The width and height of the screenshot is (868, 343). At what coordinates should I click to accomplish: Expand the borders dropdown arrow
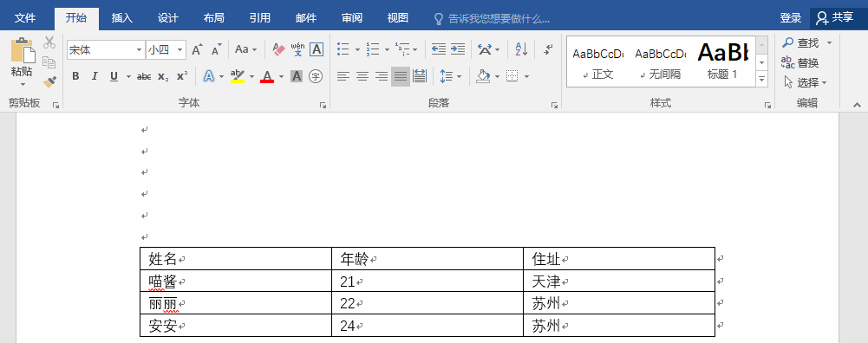(525, 76)
